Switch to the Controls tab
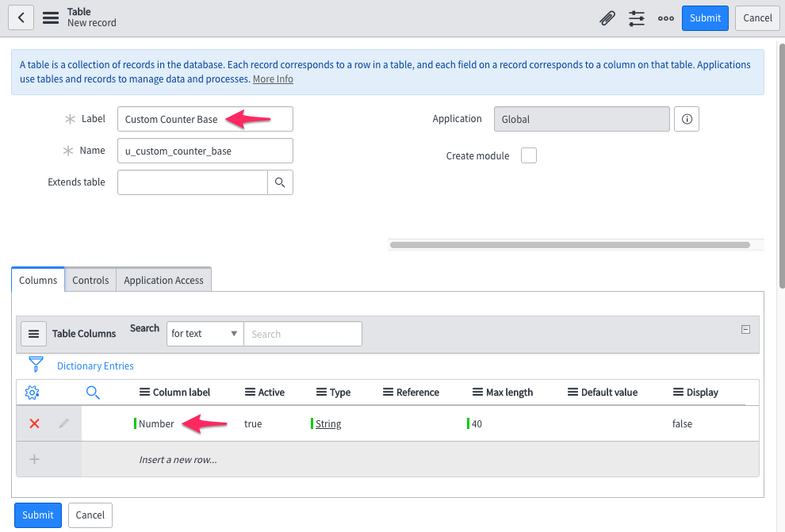This screenshot has height=532, width=785. click(x=90, y=279)
